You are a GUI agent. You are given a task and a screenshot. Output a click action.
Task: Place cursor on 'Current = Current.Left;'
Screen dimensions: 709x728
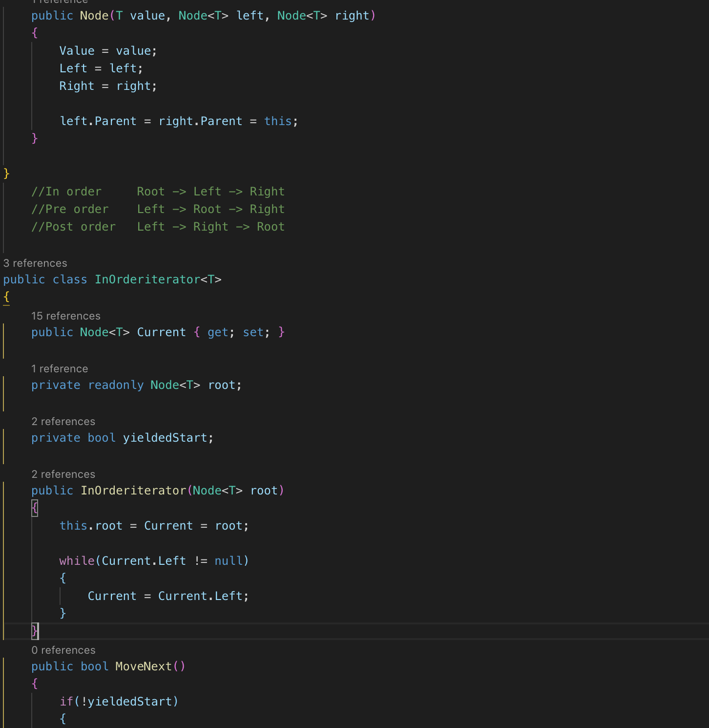pyautogui.click(x=168, y=596)
